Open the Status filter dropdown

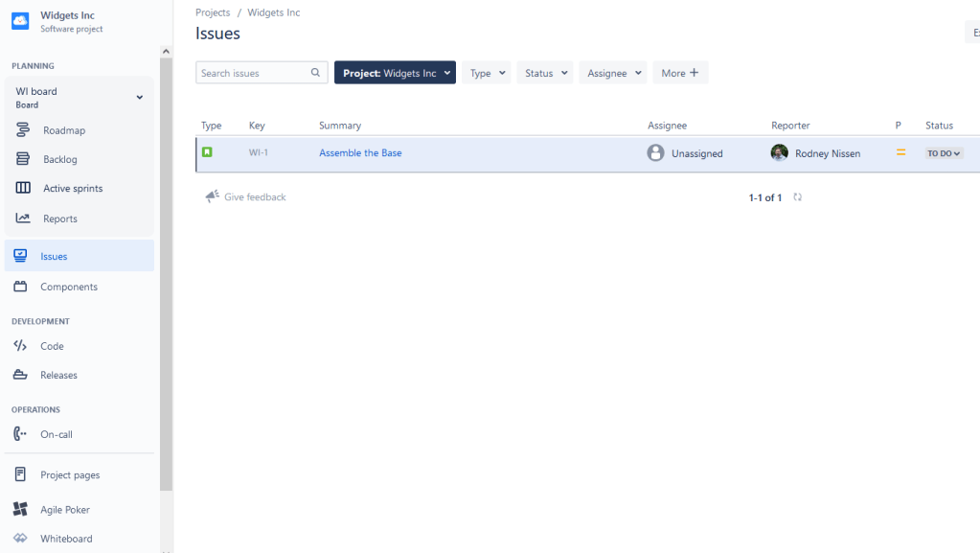tap(545, 73)
